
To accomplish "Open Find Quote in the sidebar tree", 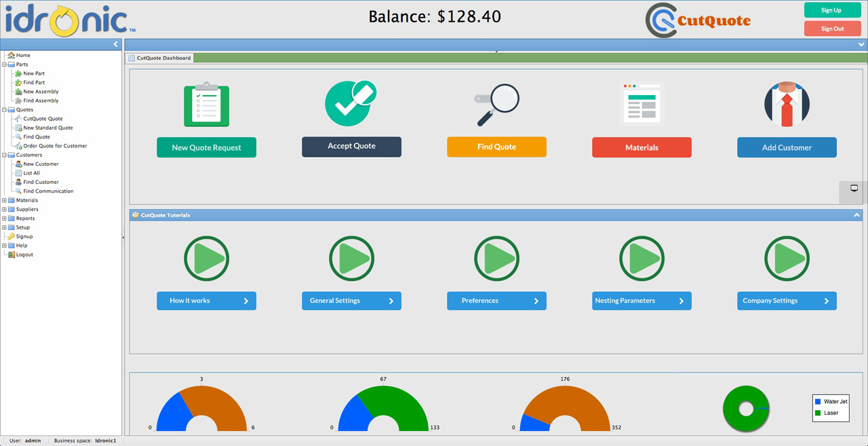I will (37, 136).
